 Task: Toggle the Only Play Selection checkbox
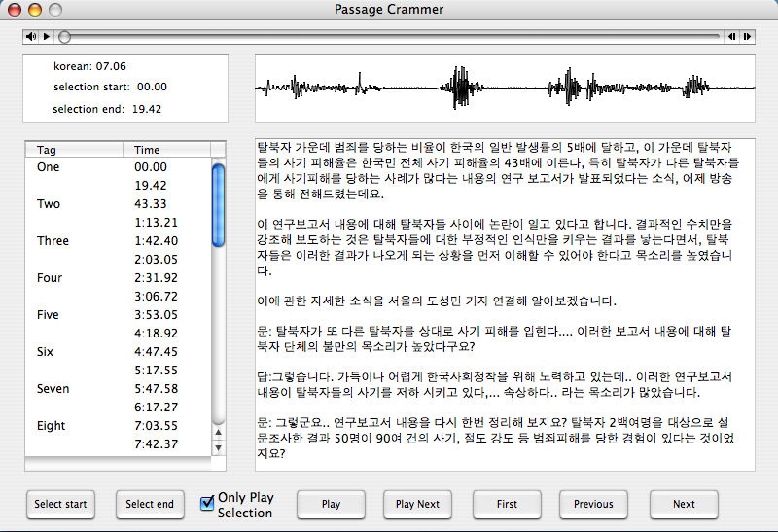[207, 503]
